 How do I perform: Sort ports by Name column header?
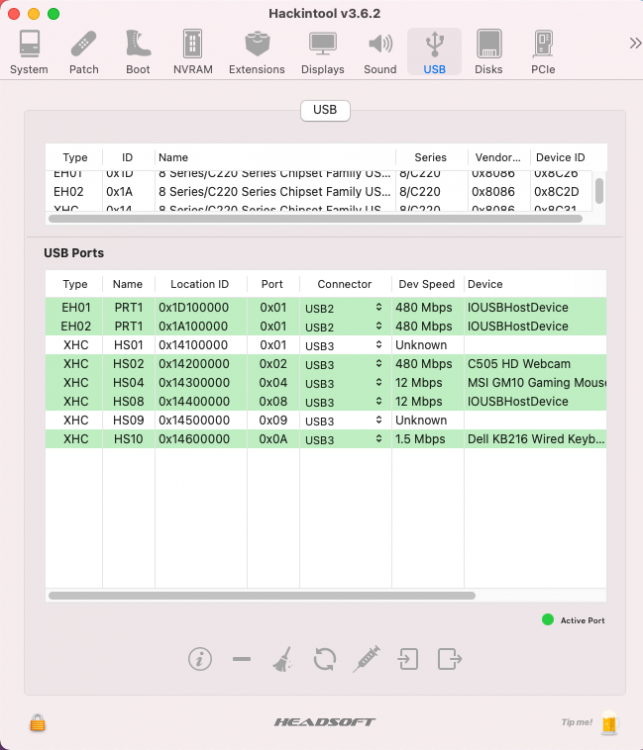128,284
